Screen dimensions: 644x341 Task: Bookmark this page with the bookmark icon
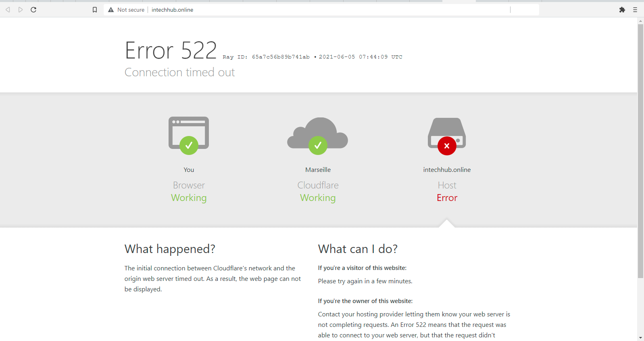[95, 10]
